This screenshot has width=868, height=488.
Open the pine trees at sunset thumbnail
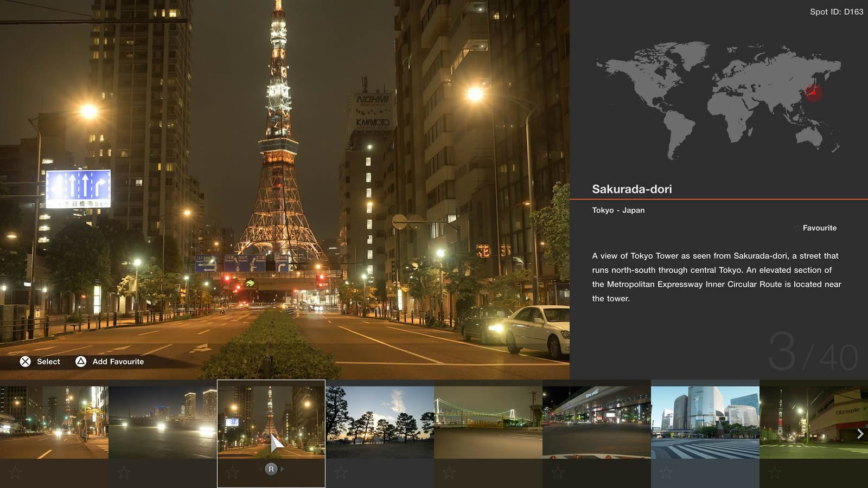pos(380,422)
